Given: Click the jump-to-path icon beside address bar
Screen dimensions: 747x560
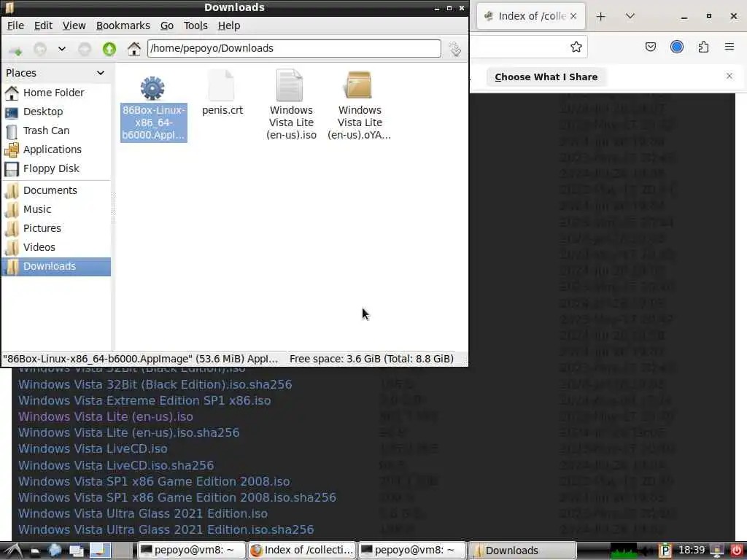Looking at the screenshot, I should click(x=455, y=49).
